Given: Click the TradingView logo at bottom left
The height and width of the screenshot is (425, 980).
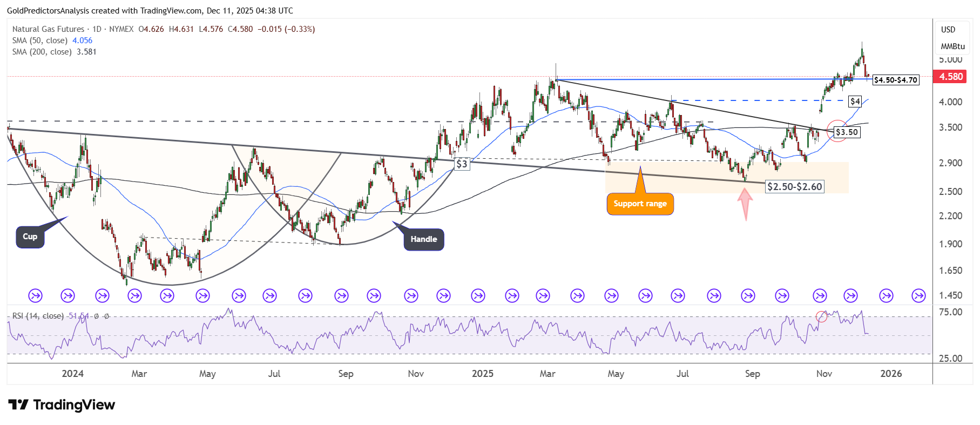Looking at the screenshot, I should (x=62, y=405).
